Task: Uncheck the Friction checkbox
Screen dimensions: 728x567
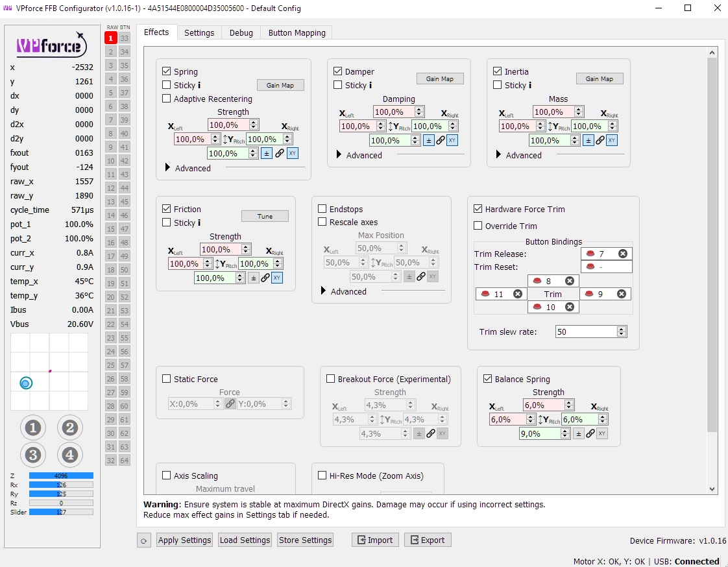Action: pos(167,208)
